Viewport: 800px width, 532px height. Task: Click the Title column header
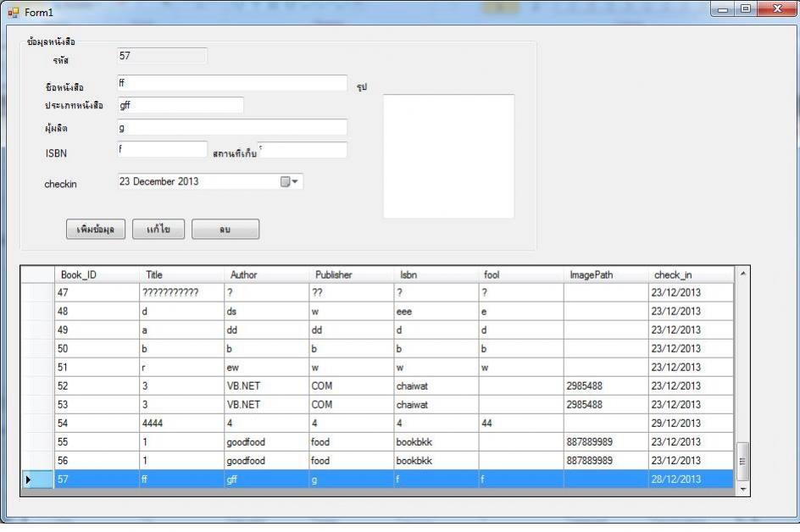point(181,274)
